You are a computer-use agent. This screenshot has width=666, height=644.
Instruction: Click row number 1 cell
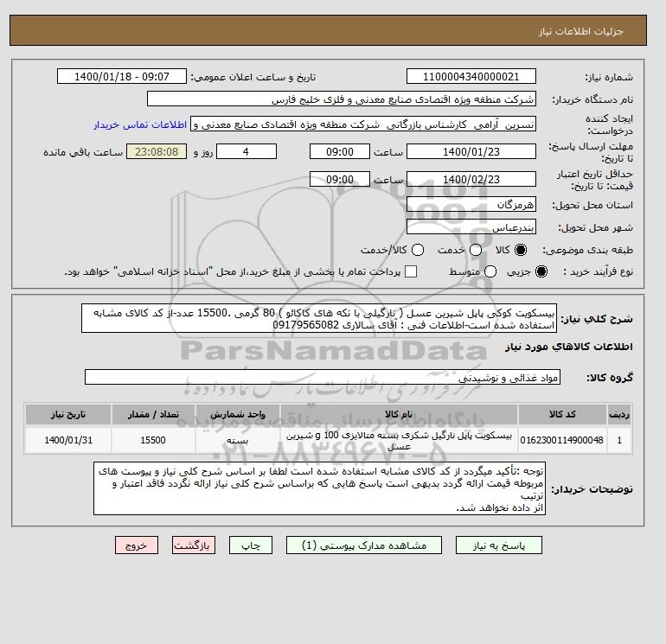coord(619,441)
